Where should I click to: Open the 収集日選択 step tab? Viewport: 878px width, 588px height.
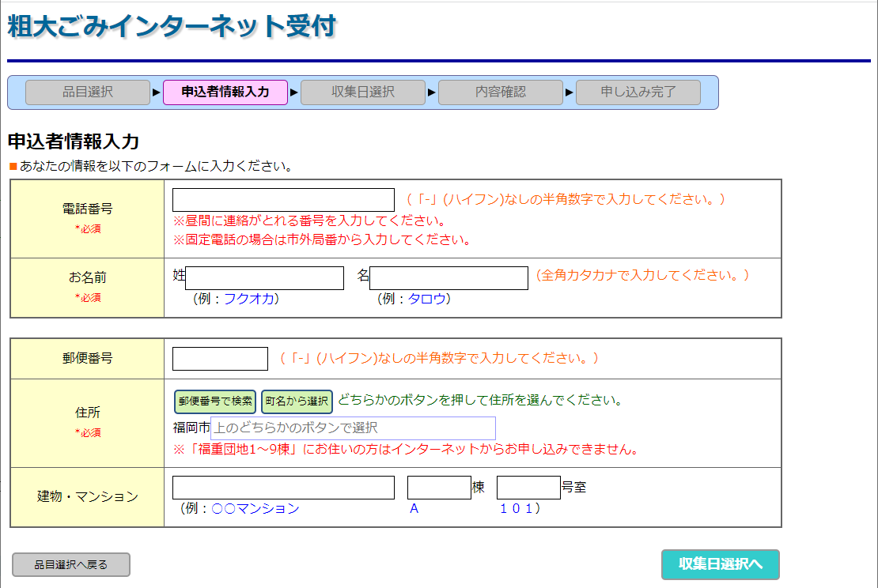pos(363,92)
